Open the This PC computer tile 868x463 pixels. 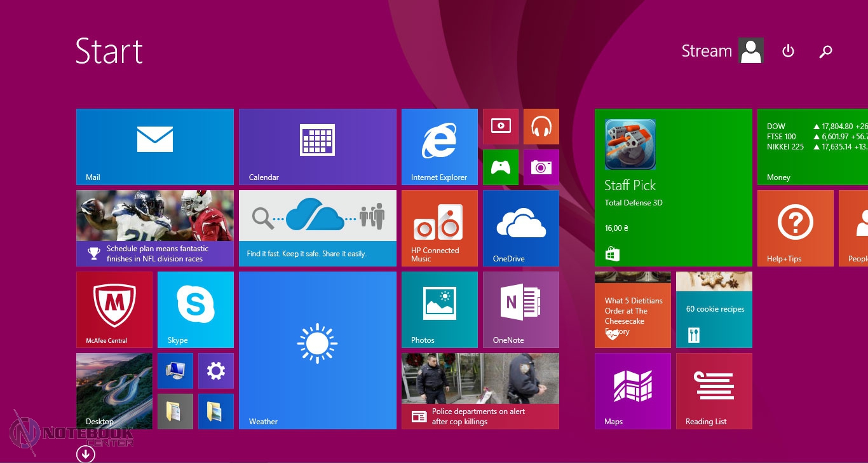(x=175, y=370)
